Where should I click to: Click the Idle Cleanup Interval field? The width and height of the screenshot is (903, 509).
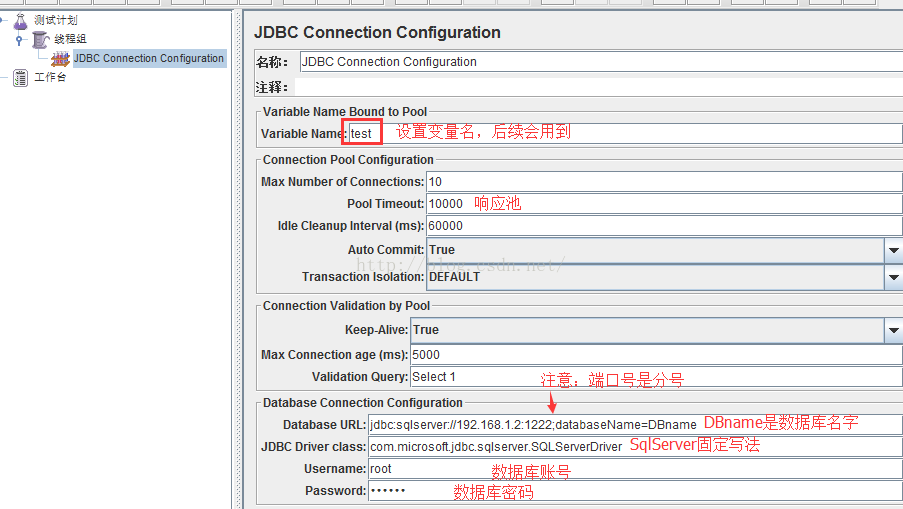coord(665,226)
